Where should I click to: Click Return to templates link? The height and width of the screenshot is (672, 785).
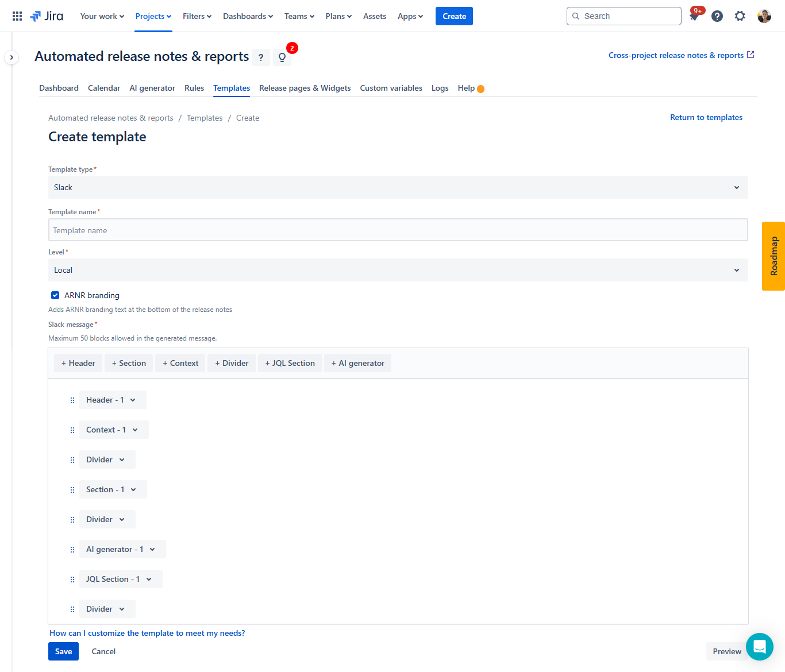(x=706, y=117)
